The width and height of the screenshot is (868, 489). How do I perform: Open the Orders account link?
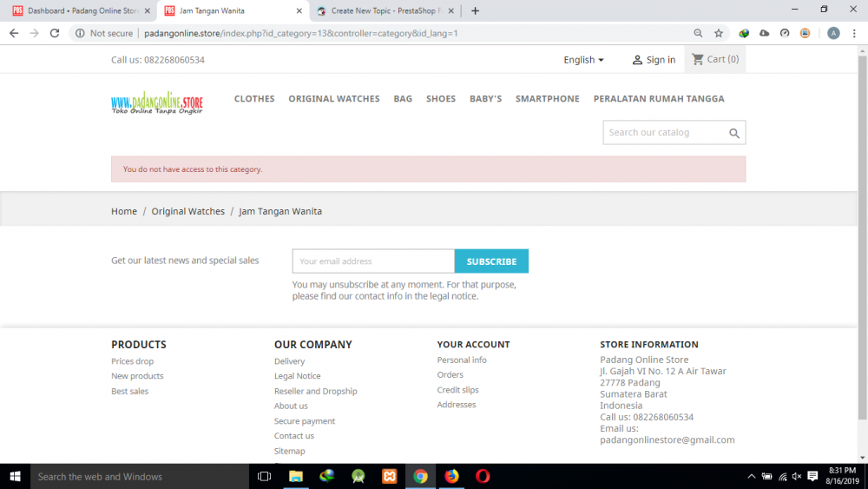click(x=450, y=375)
